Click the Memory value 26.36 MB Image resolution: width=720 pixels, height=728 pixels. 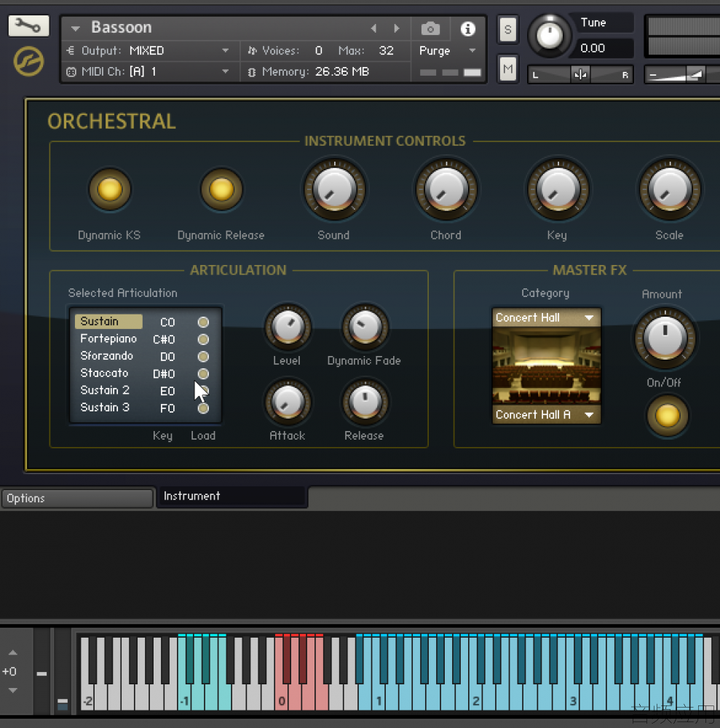[x=342, y=72]
